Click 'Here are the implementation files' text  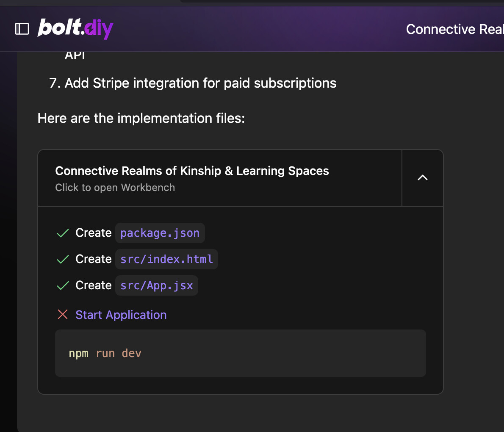(x=141, y=118)
